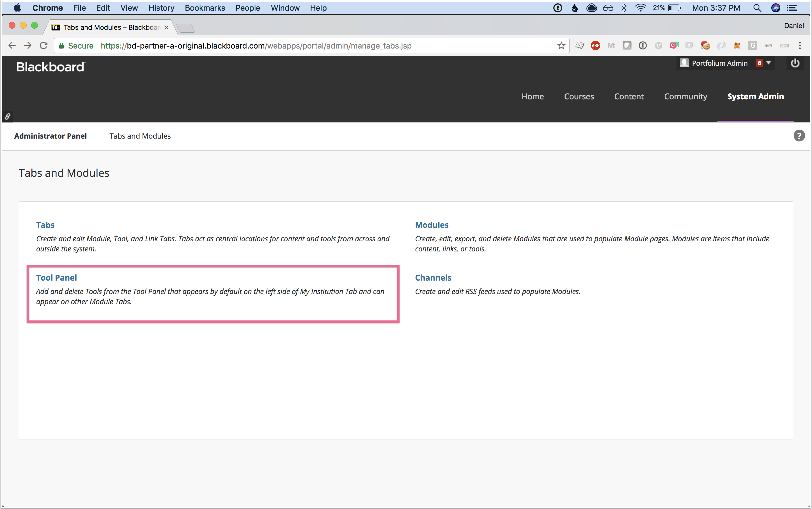The width and height of the screenshot is (812, 509).
Task: Switch to the Community tab
Action: tap(685, 97)
